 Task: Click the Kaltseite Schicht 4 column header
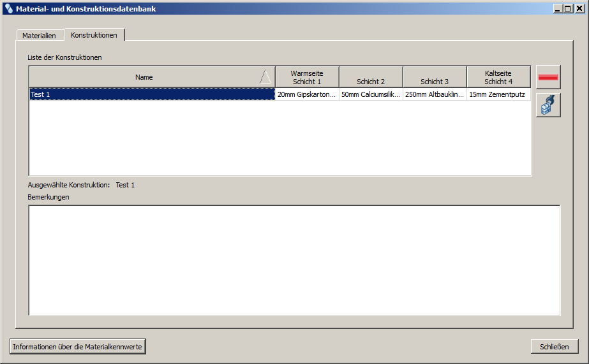[498, 77]
